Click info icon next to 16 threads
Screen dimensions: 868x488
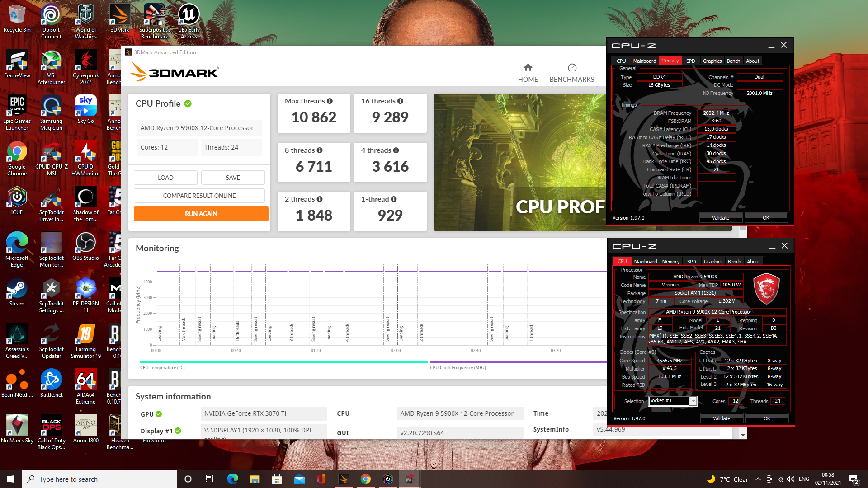pyautogui.click(x=400, y=101)
